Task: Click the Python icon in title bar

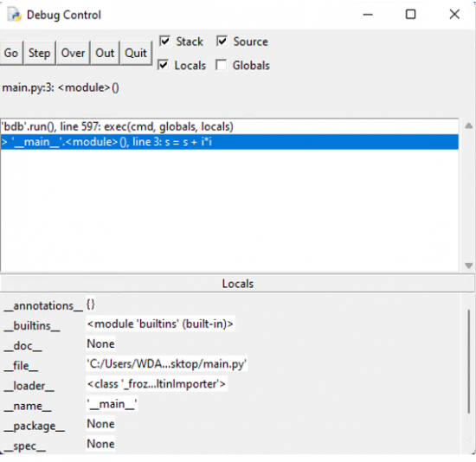Action: 14,15
